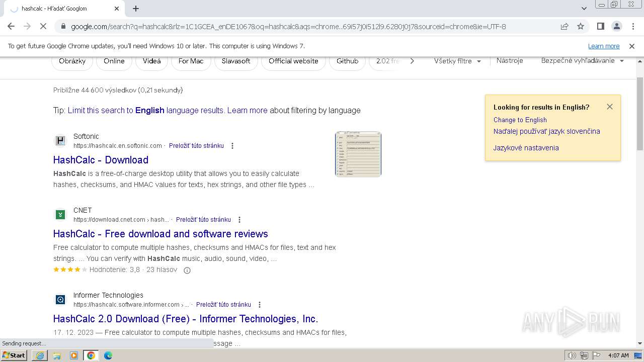Image resolution: width=644 pixels, height=362 pixels.
Task: Open Chrome profile icon
Action: (x=616, y=27)
